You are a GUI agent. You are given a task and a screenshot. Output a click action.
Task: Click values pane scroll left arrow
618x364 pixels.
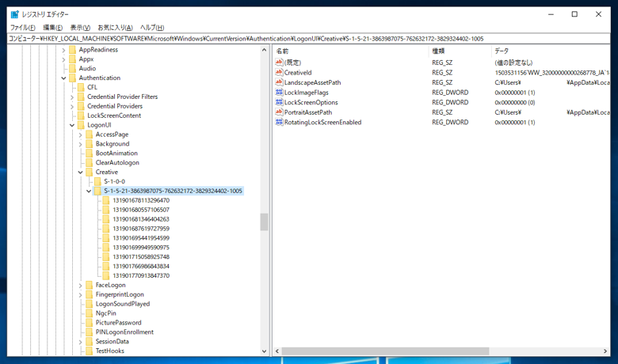click(x=277, y=351)
